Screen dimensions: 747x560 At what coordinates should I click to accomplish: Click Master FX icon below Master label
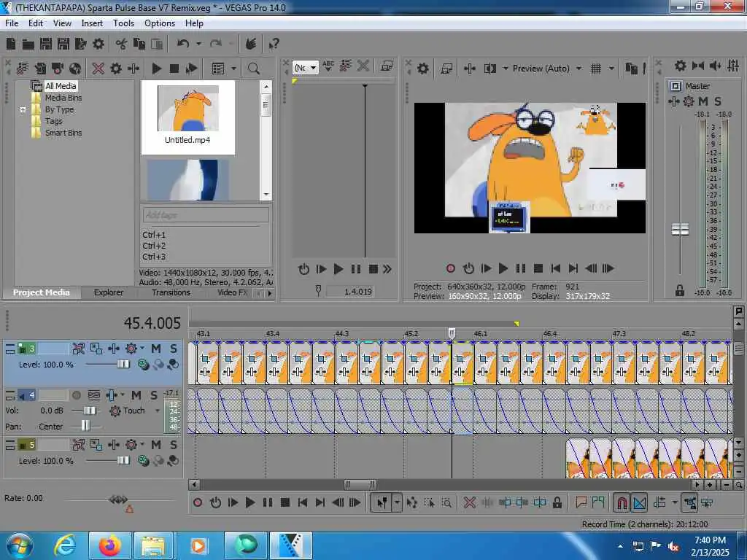click(x=673, y=101)
